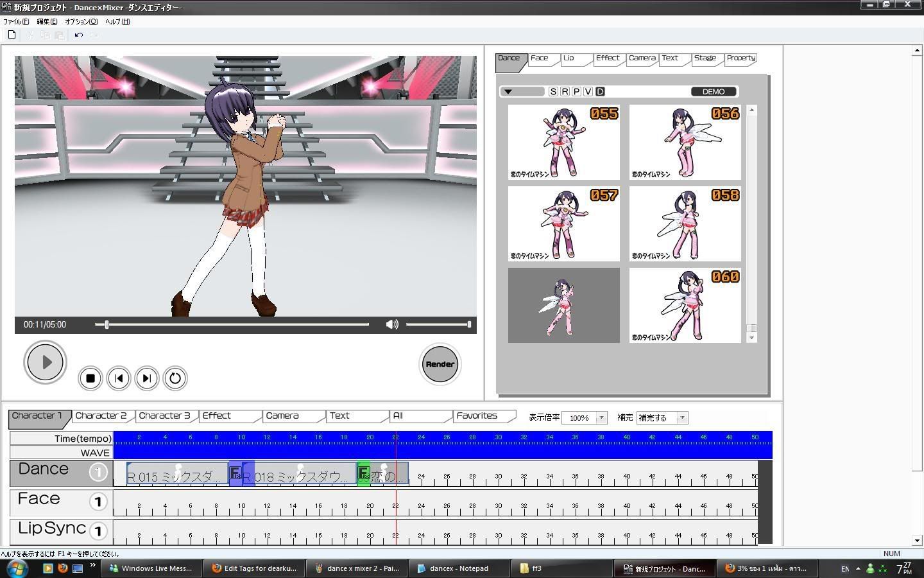Jump to the next marker button
Viewport: 924px width, 578px height.
tap(146, 378)
